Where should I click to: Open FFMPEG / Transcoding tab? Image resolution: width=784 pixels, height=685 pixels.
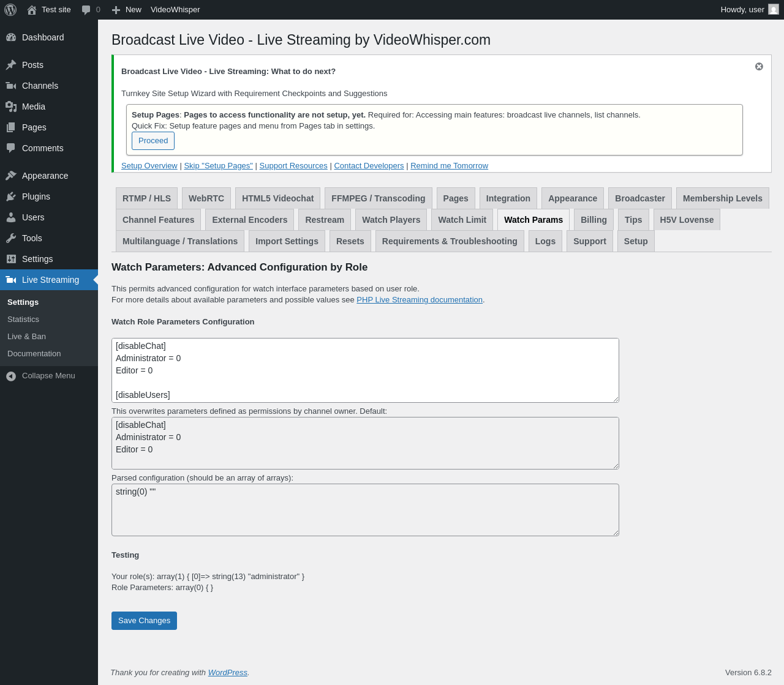[x=378, y=198]
